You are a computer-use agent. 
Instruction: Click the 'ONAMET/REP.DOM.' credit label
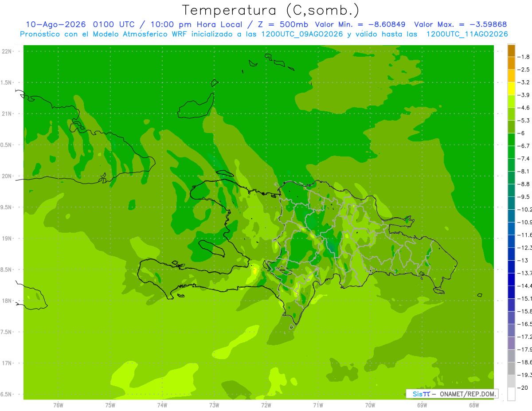click(467, 394)
